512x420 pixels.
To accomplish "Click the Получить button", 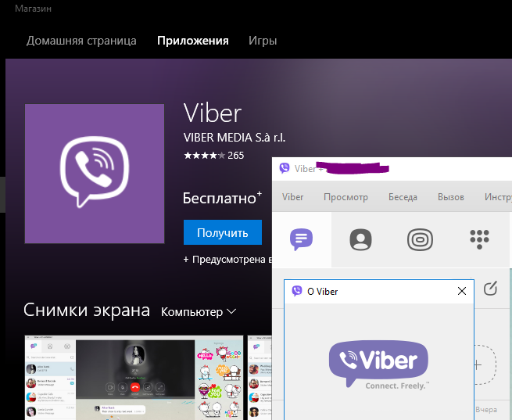I will point(223,232).
